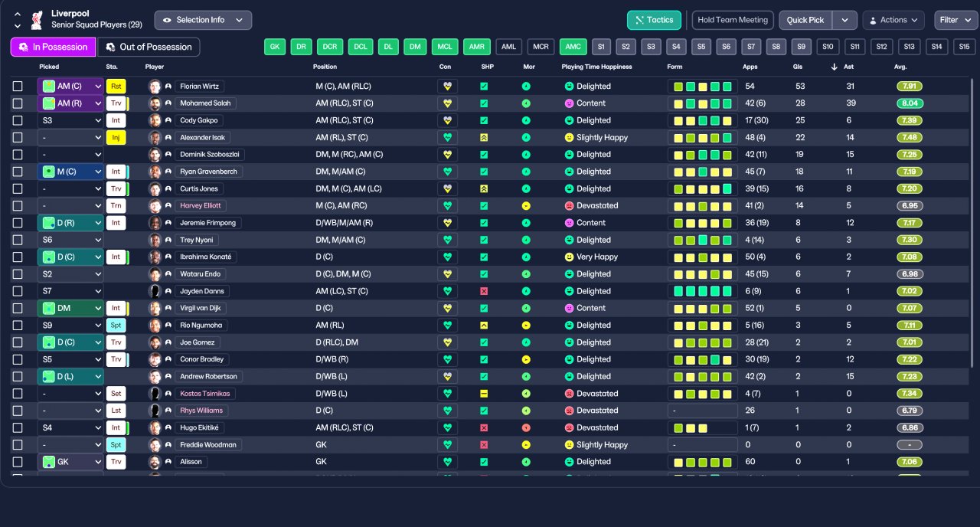Click Conor Bradley's yellow morale icon
Viewport: 980px width, 527px height.
pyautogui.click(x=526, y=359)
